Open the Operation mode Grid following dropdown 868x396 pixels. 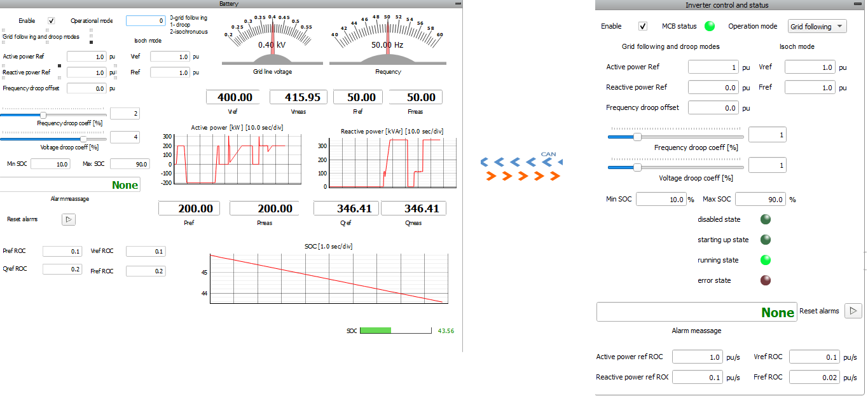point(817,26)
